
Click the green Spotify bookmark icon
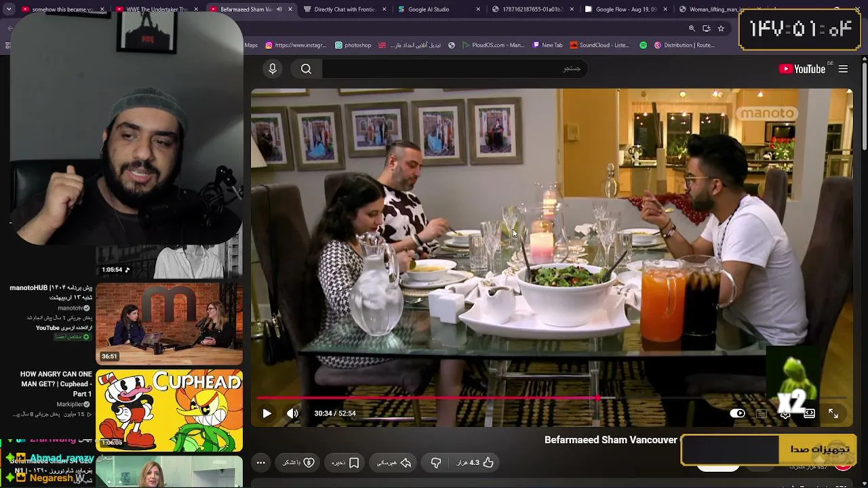pos(643,45)
